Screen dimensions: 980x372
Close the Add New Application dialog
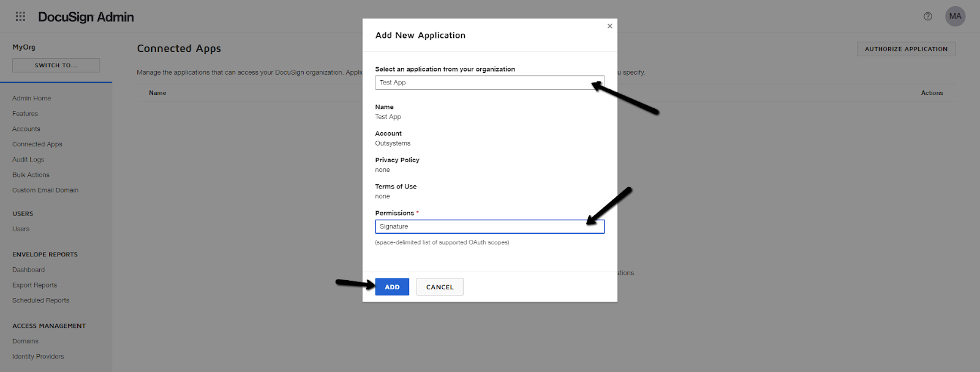pos(609,26)
